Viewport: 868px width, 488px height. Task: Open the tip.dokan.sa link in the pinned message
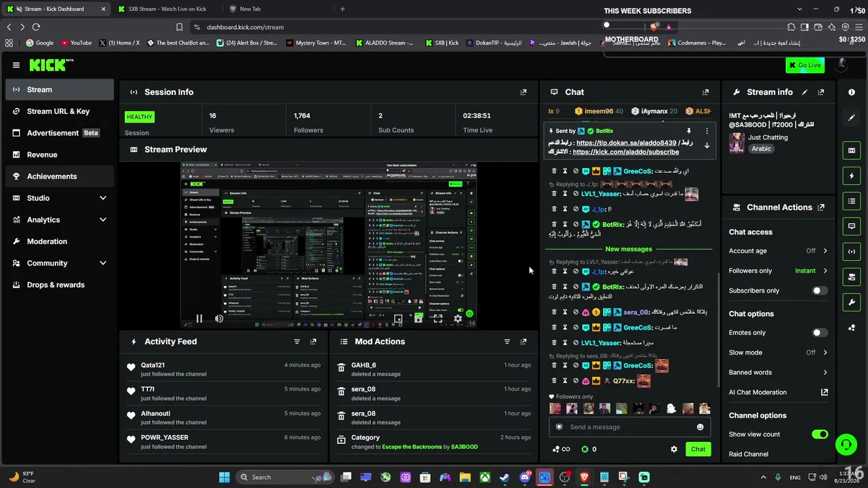click(x=626, y=143)
